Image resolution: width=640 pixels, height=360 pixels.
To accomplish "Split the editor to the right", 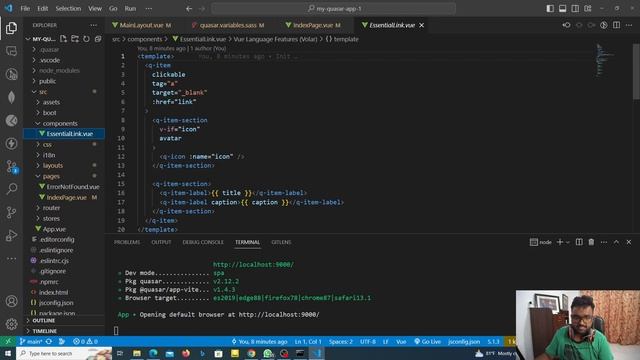I will click(616, 25).
